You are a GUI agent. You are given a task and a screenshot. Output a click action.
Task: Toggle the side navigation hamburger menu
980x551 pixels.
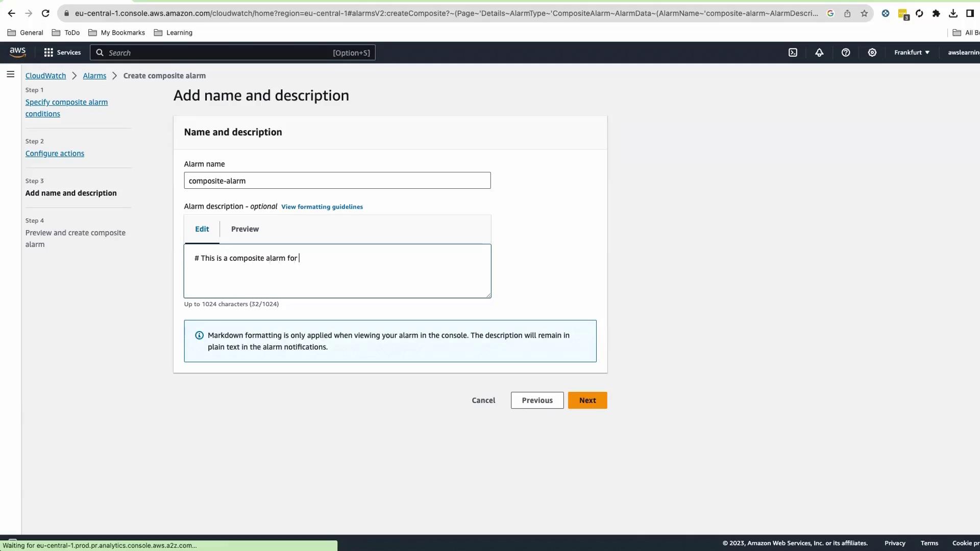point(10,74)
